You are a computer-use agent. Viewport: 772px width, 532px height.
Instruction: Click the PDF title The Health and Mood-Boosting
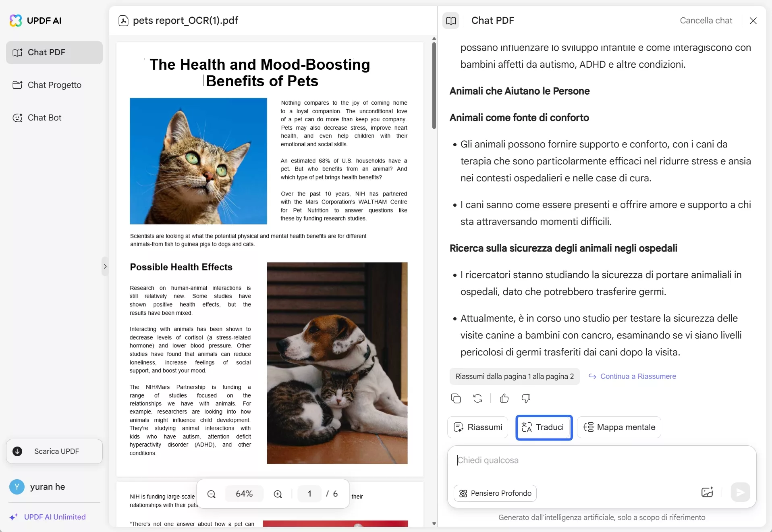click(x=260, y=64)
